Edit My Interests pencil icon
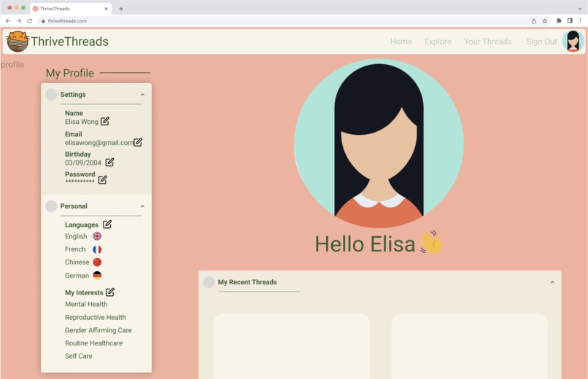 tap(110, 292)
